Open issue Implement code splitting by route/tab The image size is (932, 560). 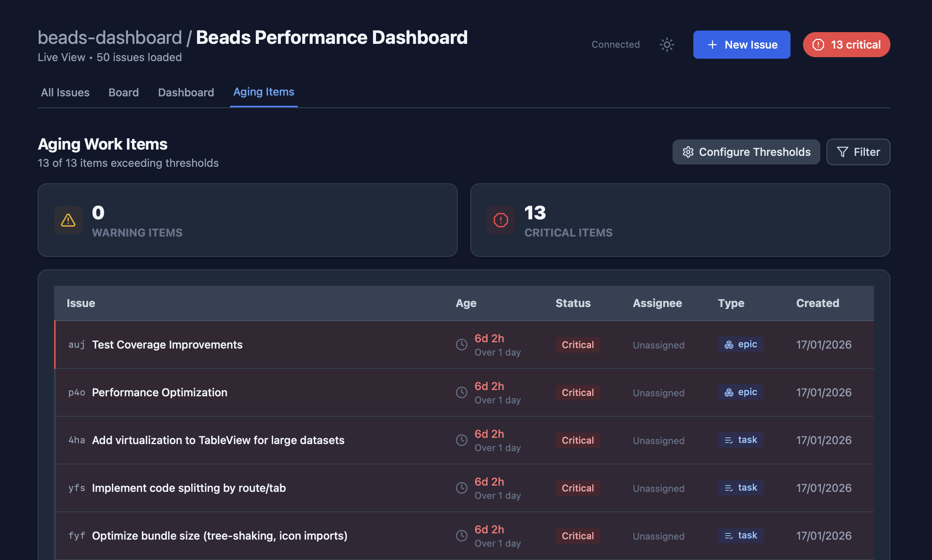click(189, 488)
